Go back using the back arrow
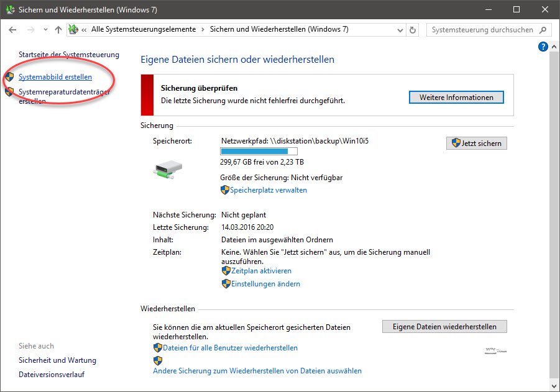Image resolution: width=560 pixels, height=392 pixels. tap(12, 30)
